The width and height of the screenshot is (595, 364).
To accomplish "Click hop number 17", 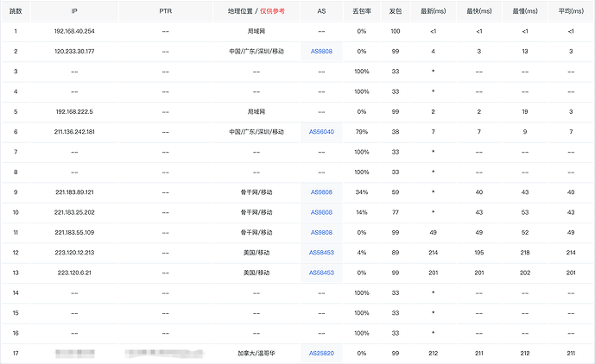I will pyautogui.click(x=16, y=353).
